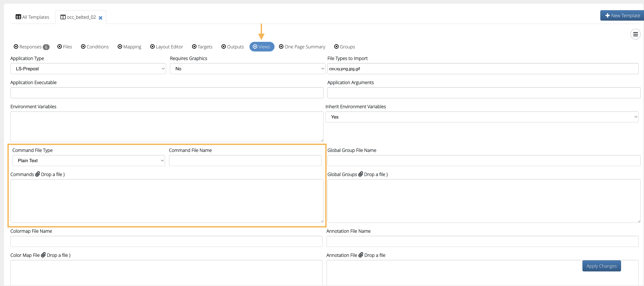Screen dimensions: 644x286
Task: Focus the Colormap File Name field
Action: 166,241
